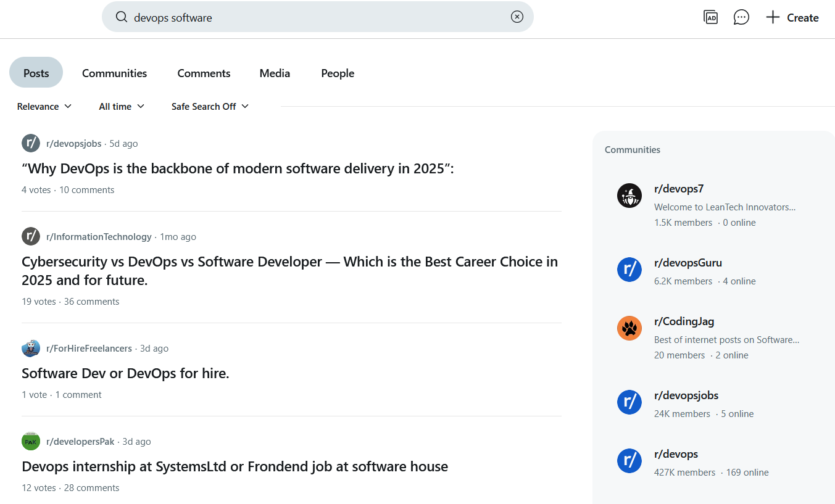Click the r/InformationTechnology avatar icon

[31, 236]
